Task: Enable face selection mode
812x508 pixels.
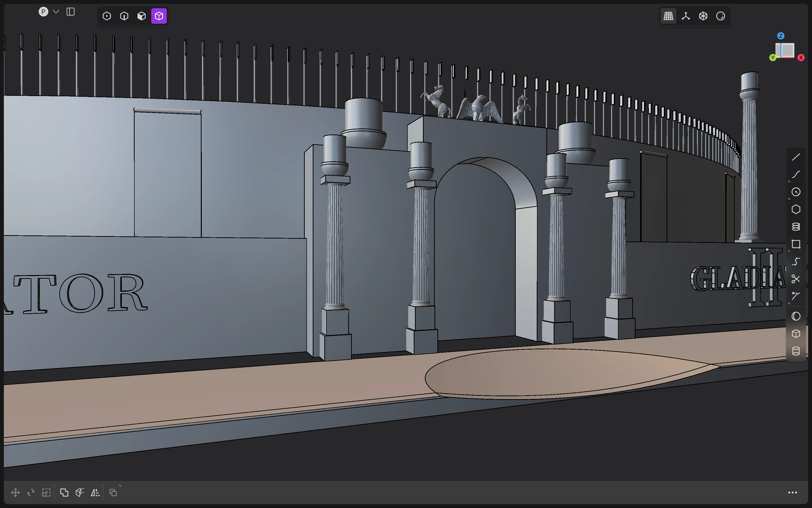Action: (142, 16)
